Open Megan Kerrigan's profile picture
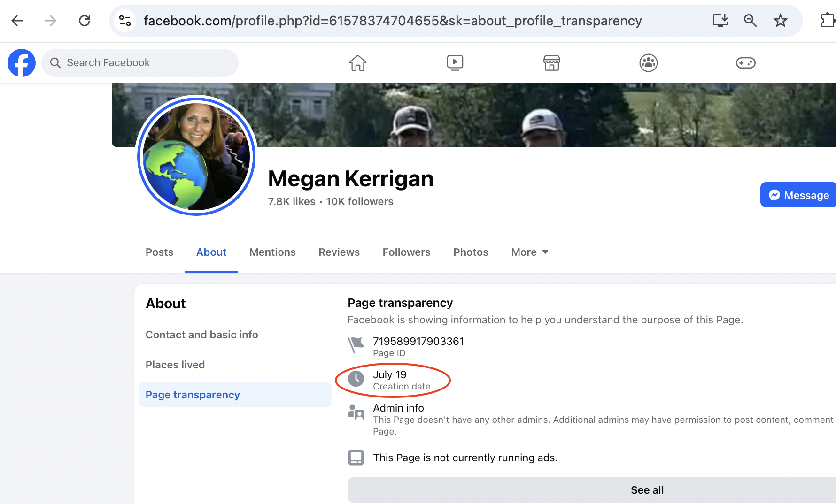Image resolution: width=836 pixels, height=504 pixels. (196, 156)
